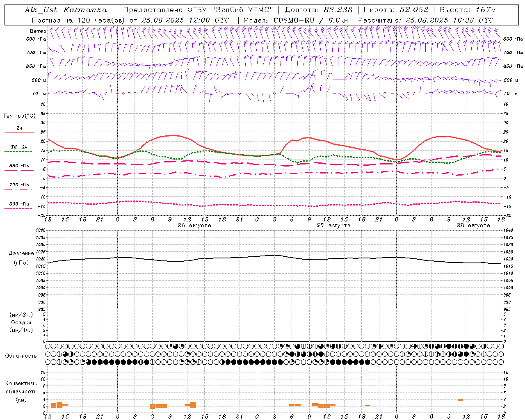
Task: Click the Осадки panel label
Action: (x=21, y=322)
